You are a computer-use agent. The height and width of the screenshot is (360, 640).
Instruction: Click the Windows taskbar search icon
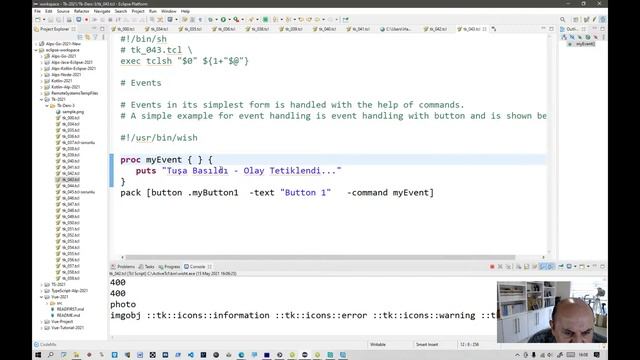coord(51,355)
